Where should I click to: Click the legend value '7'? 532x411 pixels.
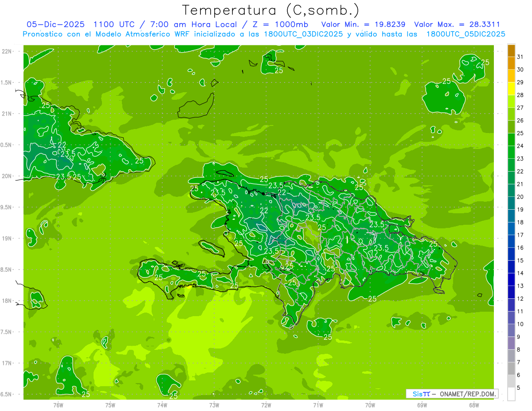(519, 362)
